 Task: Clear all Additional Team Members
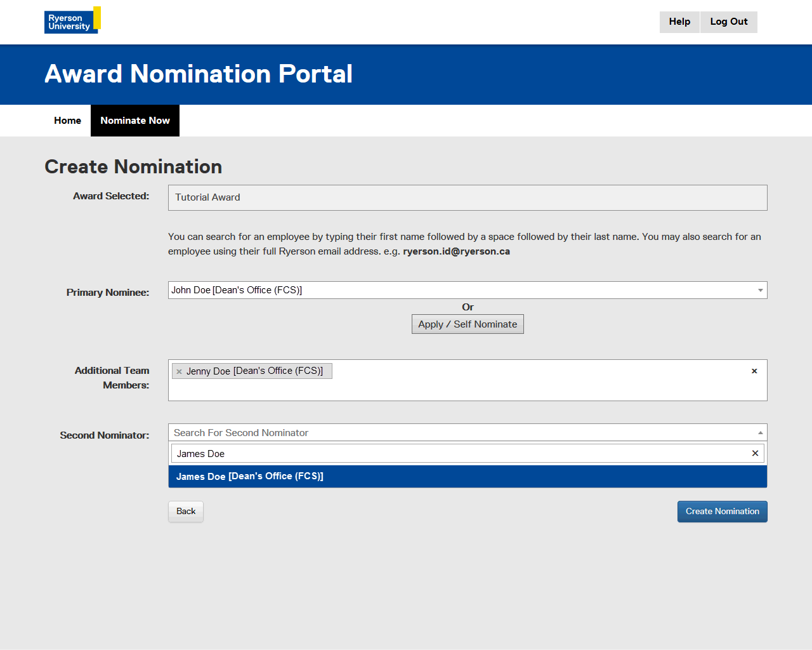pyautogui.click(x=754, y=371)
